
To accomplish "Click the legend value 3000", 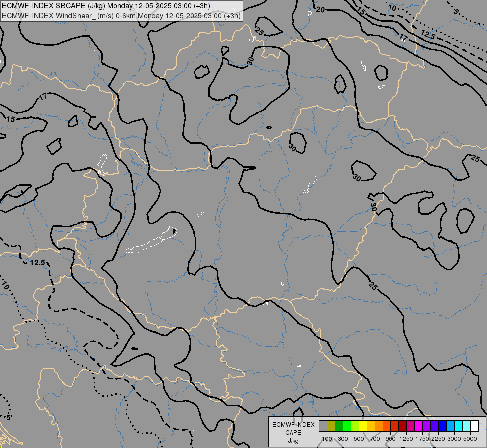I will click(x=454, y=439).
